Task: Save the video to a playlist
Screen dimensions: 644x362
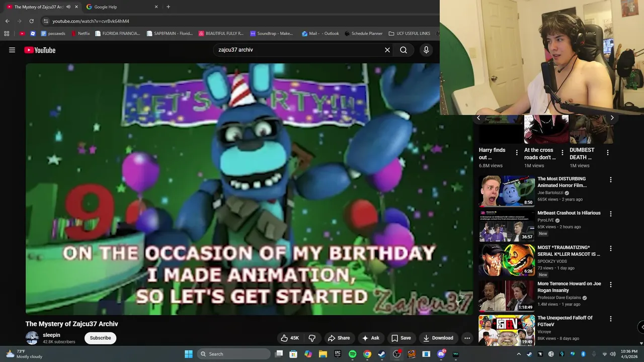Action: point(401,338)
